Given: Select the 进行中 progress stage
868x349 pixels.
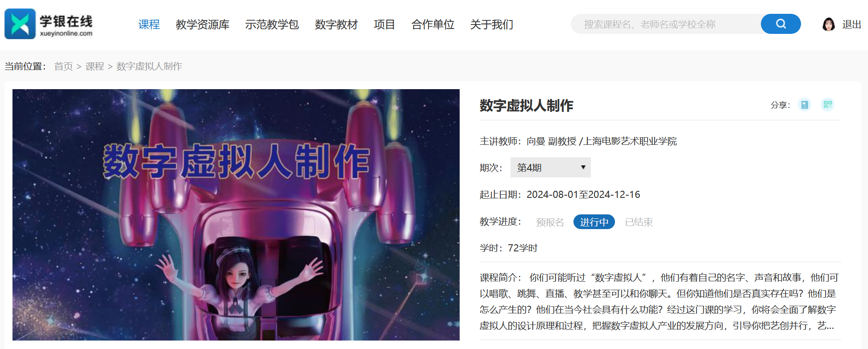Looking at the screenshot, I should (594, 222).
